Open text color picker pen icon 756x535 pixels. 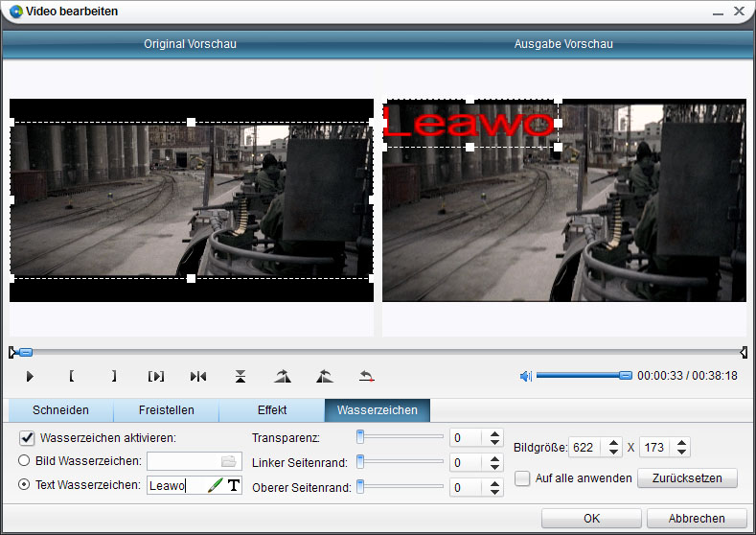click(215, 485)
